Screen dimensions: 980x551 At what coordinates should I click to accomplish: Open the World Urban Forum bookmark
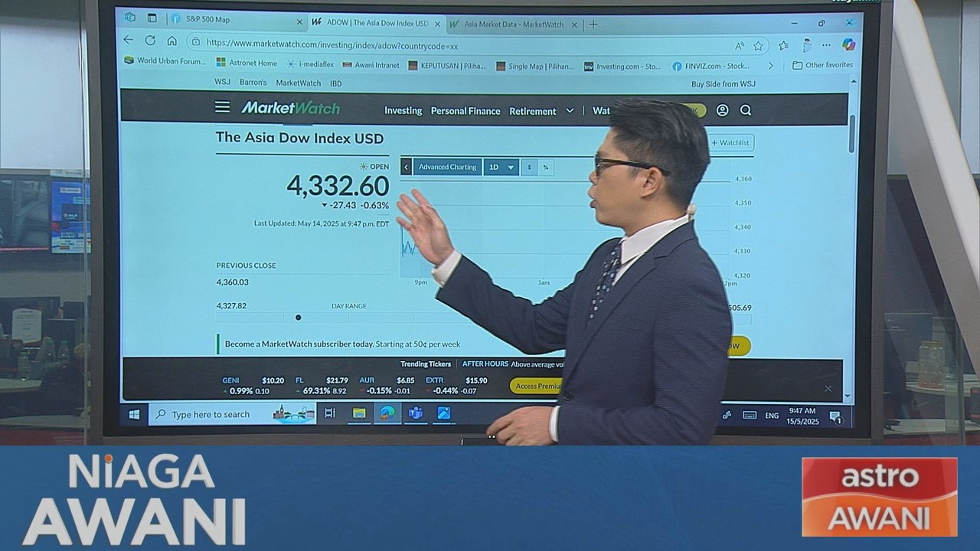[x=165, y=61]
